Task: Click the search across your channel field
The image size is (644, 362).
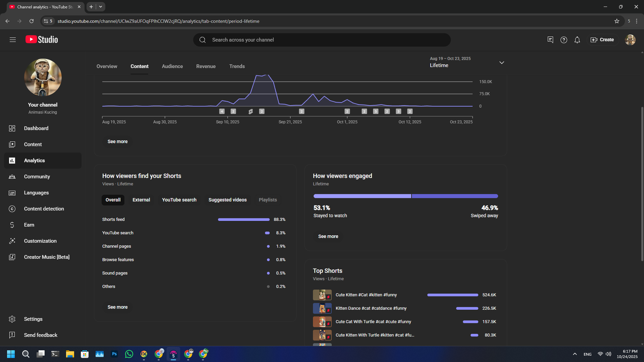Action: point(322,40)
